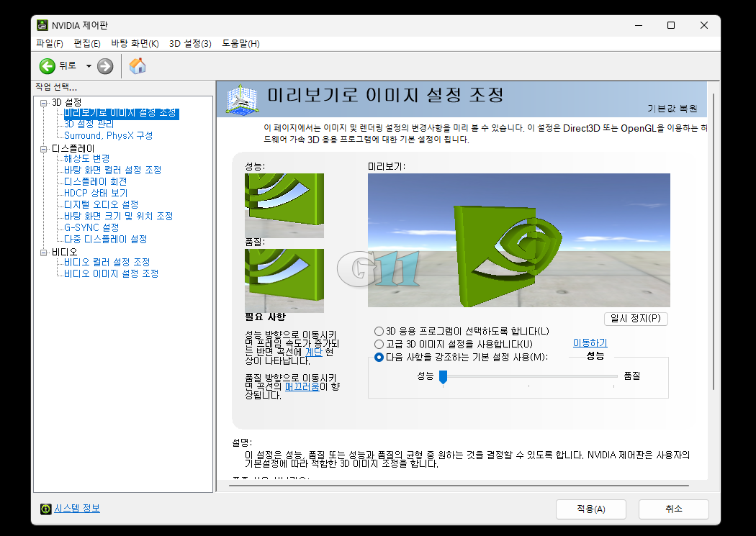Select 바탕 화면 크기 및 위치 조정
The image size is (756, 536).
pyautogui.click(x=119, y=217)
